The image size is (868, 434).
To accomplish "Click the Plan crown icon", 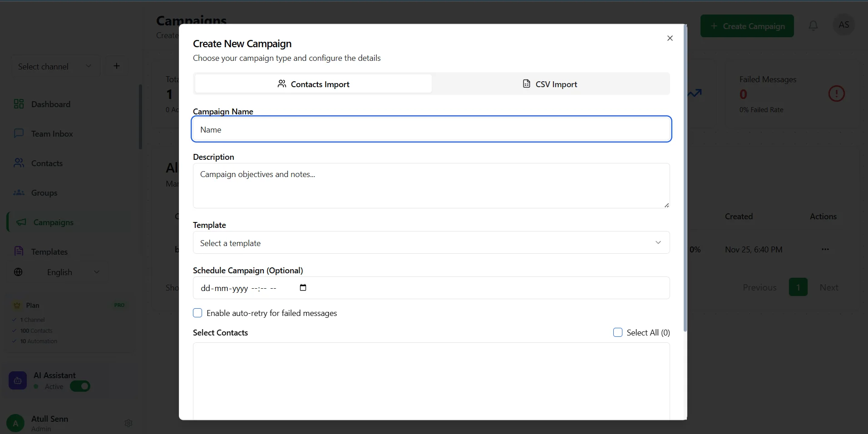I will pyautogui.click(x=17, y=305).
